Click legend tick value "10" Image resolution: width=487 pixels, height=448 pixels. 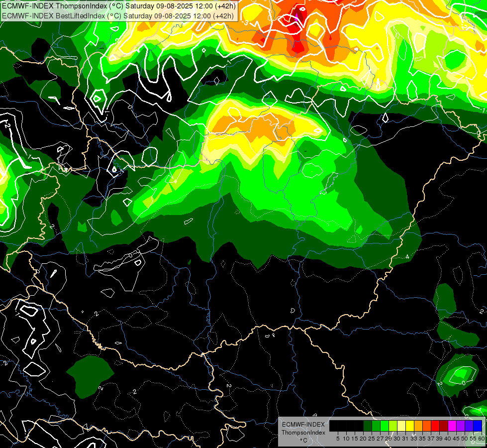click(x=346, y=439)
